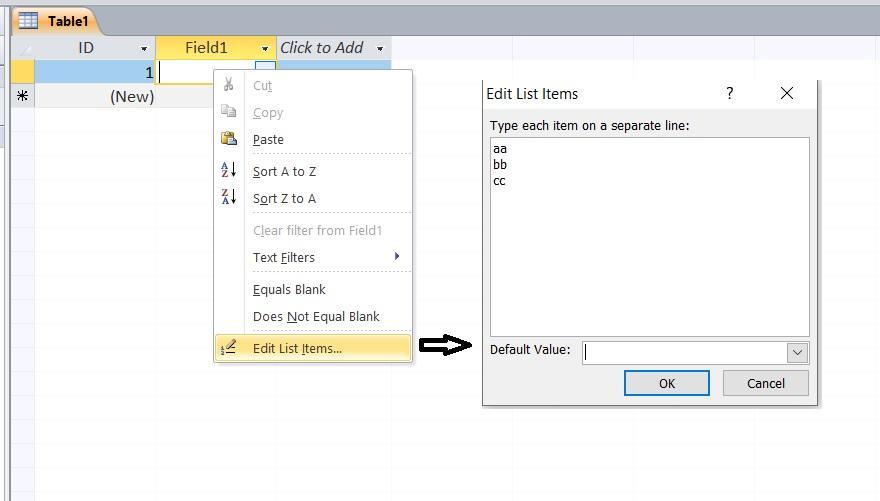Image resolution: width=880 pixels, height=501 pixels.
Task: Open the ID column filter dropdown
Action: click(x=144, y=48)
